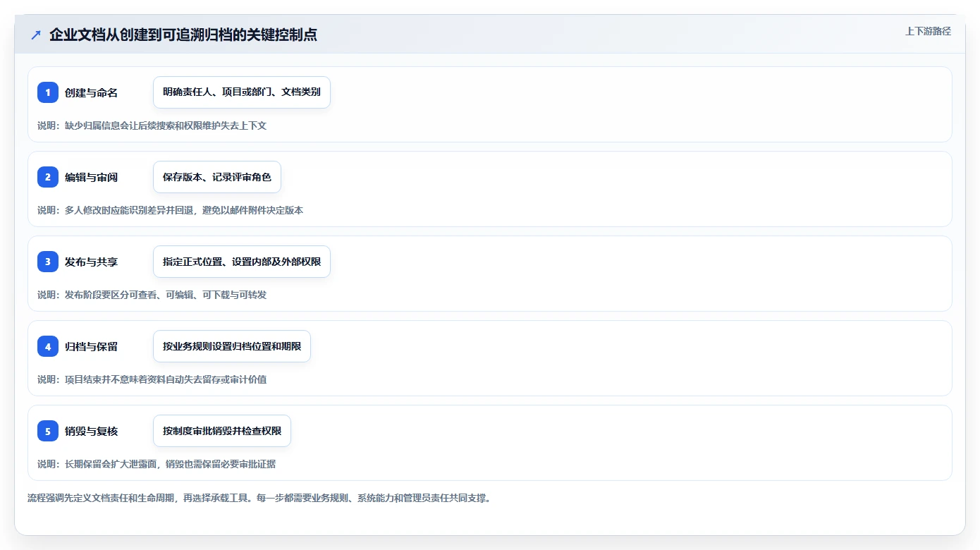Select the 明确责任人、项目或部门、文档类别 box
The width and height of the screenshot is (980, 550).
click(242, 92)
